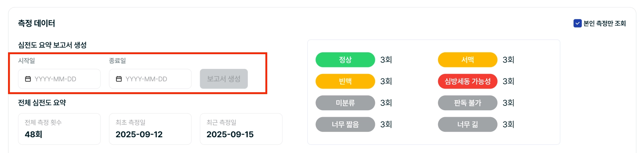Select the gray 너무 짧음 badge
The image size is (644, 153).
(345, 124)
